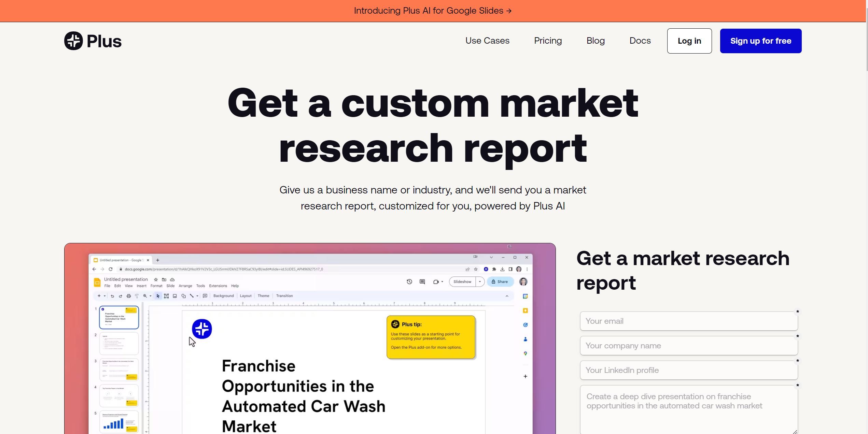
Task: Focus the Your email field
Action: coord(689,321)
